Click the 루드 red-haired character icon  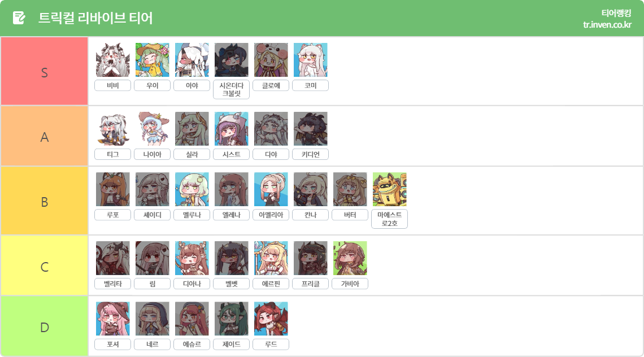pyautogui.click(x=271, y=319)
